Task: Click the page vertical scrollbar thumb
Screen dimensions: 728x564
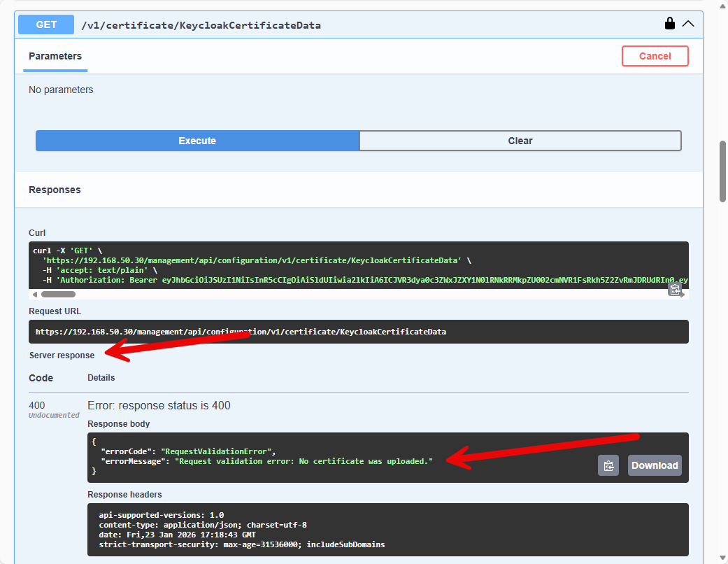Action: pyautogui.click(x=722, y=171)
